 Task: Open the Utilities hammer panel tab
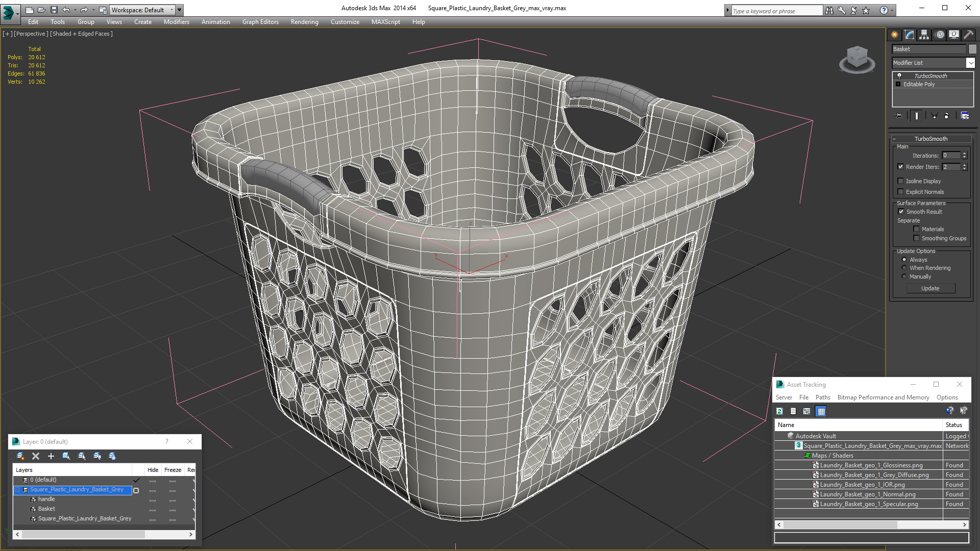click(x=968, y=35)
